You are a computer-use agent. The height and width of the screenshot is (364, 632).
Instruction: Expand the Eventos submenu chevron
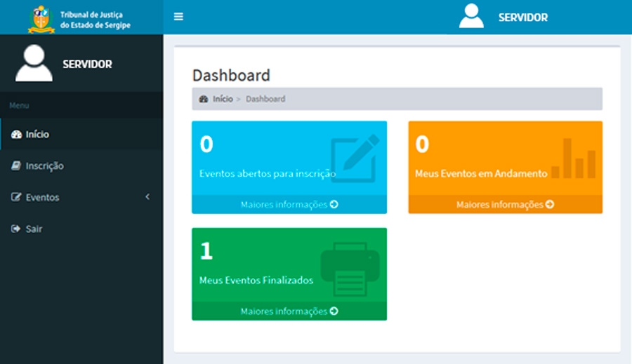(x=147, y=197)
